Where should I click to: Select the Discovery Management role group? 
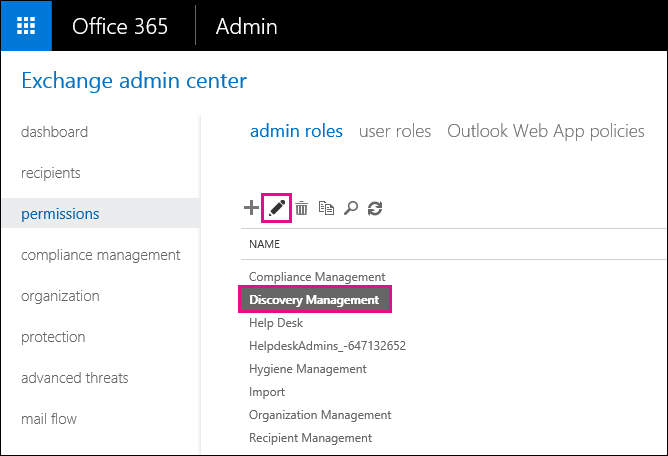tap(314, 300)
